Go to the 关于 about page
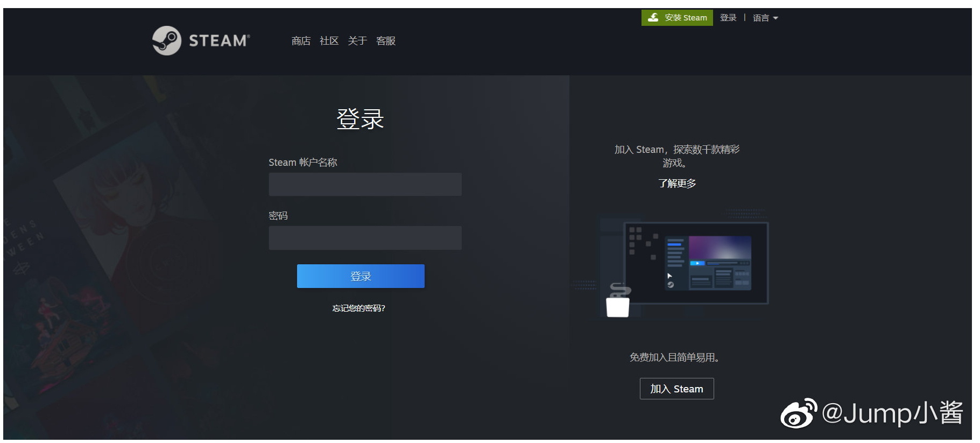 pyautogui.click(x=357, y=41)
